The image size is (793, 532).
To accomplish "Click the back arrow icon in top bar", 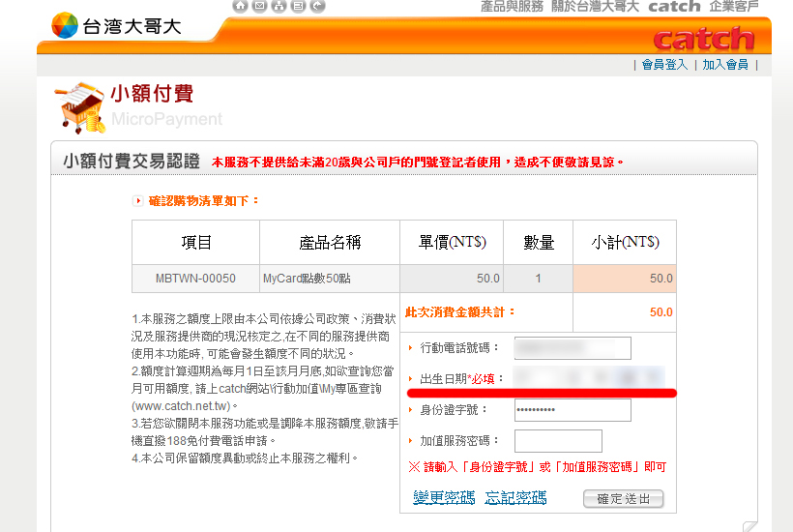I will 317,6.
